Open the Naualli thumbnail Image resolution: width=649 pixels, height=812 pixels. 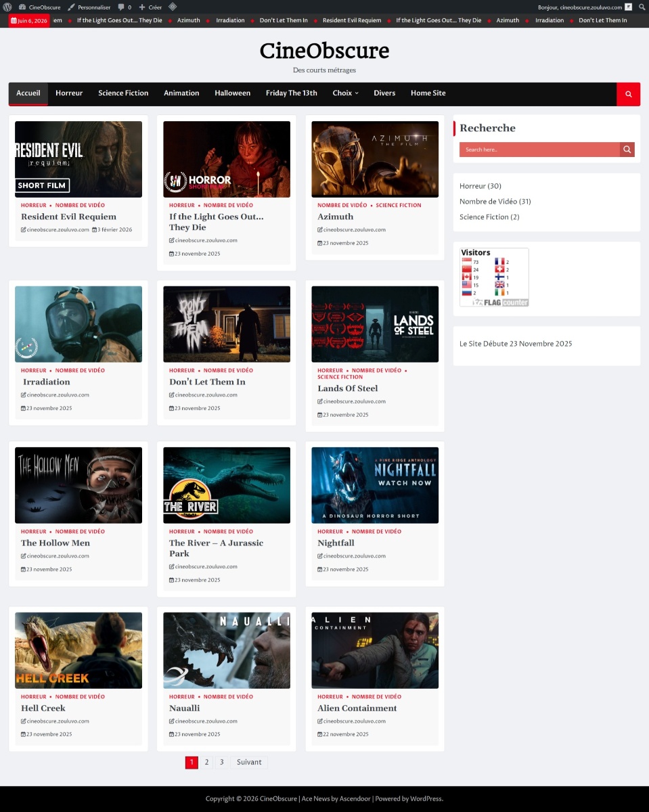pyautogui.click(x=227, y=650)
